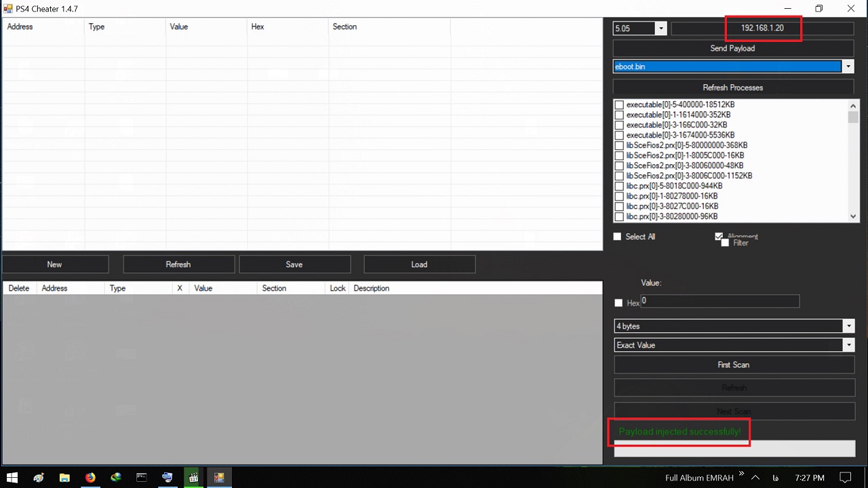The width and height of the screenshot is (868, 488).
Task: Click the Delete column header in cheat list
Action: [19, 288]
